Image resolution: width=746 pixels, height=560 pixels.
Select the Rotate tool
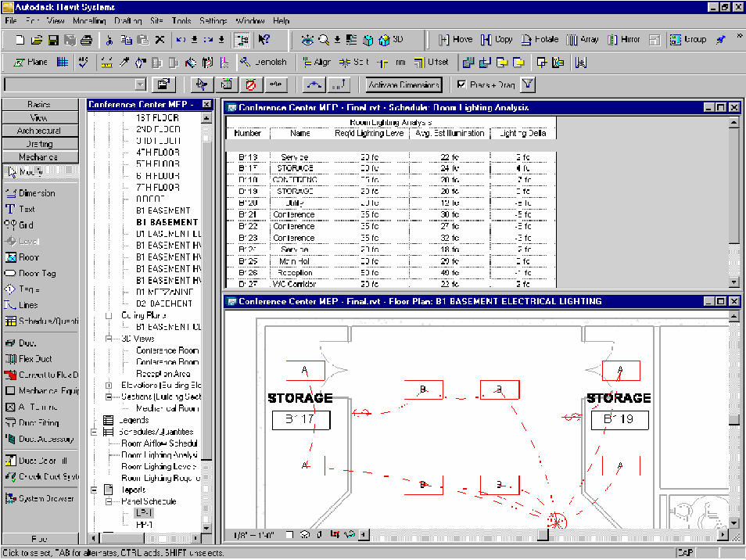point(540,39)
